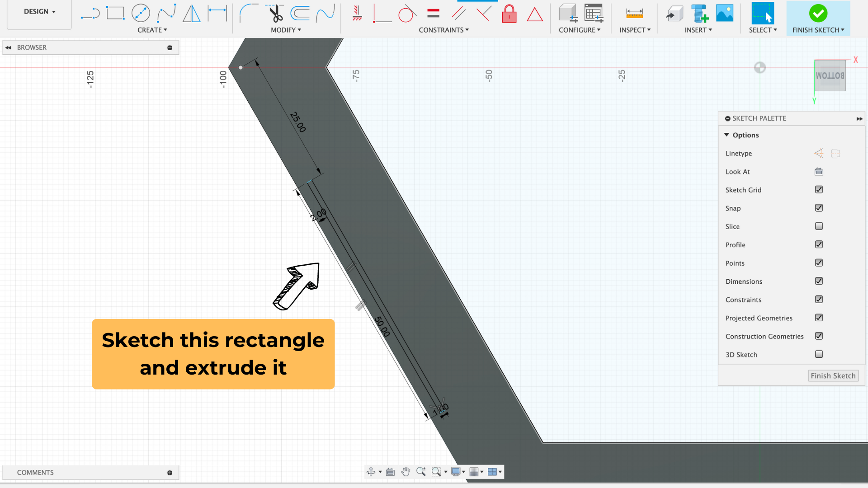This screenshot has height=488, width=868.
Task: Open the Change Parameters table icon
Action: pyautogui.click(x=594, y=14)
